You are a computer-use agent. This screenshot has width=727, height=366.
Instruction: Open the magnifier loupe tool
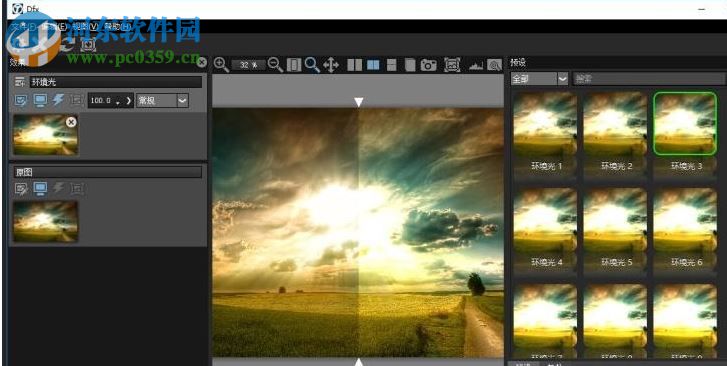pos(495,65)
